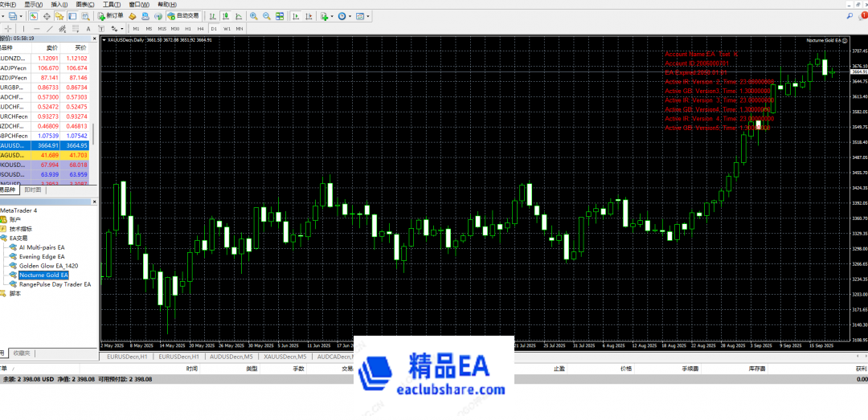Open the 账户 accounts tree node
This screenshot has height=420, width=868.
click(15, 219)
